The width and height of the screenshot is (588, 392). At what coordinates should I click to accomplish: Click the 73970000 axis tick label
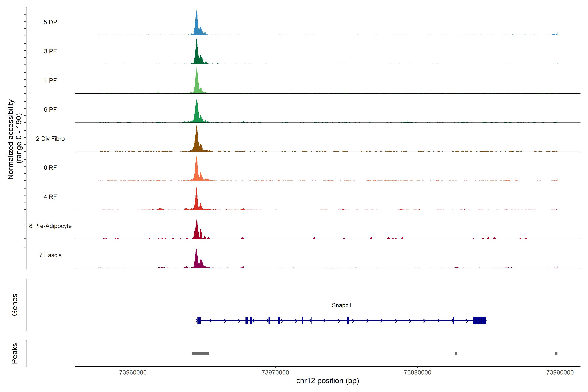[x=275, y=372]
